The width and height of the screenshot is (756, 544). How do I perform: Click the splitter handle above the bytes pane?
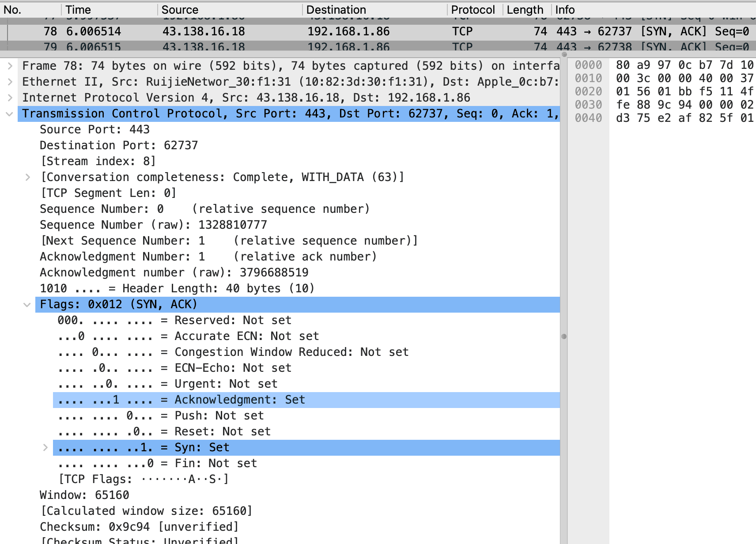[x=564, y=55]
